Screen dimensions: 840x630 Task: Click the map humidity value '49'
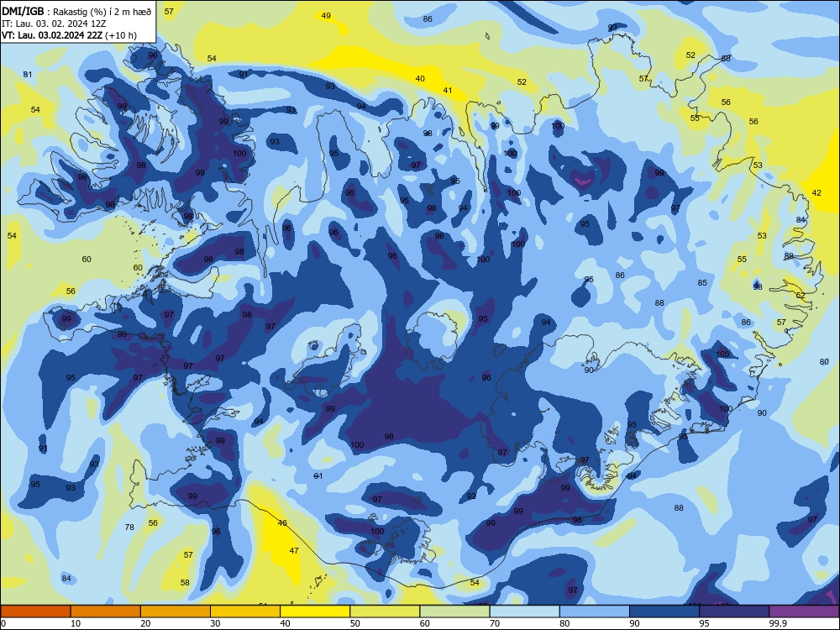[x=326, y=15]
